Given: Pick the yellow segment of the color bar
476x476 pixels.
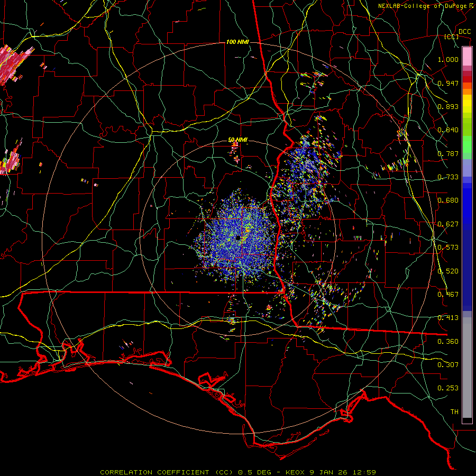Looking at the screenshot, I should coord(467,104).
